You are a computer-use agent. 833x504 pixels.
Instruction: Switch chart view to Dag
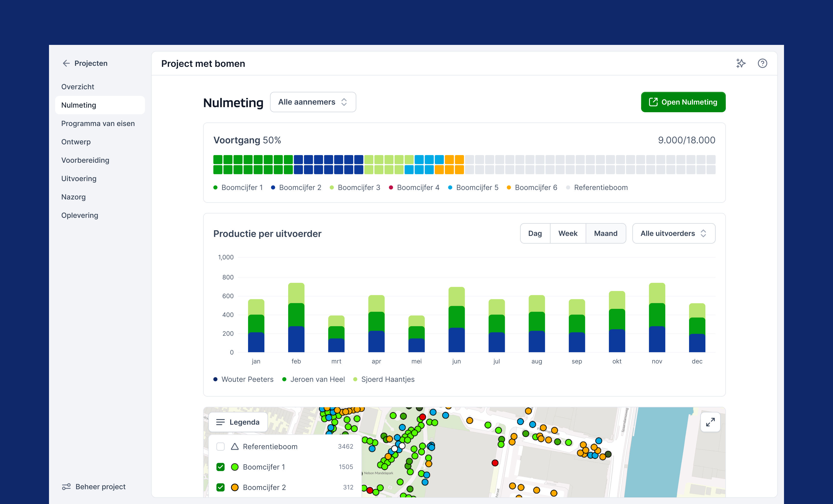[535, 233]
